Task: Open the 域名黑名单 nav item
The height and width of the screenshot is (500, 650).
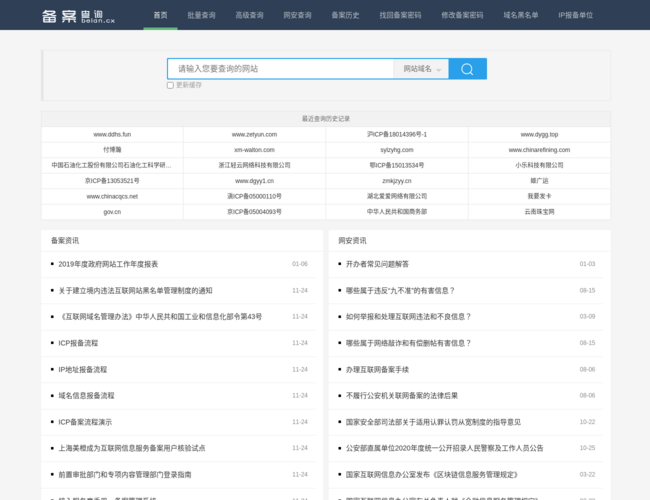Action: pos(521,15)
